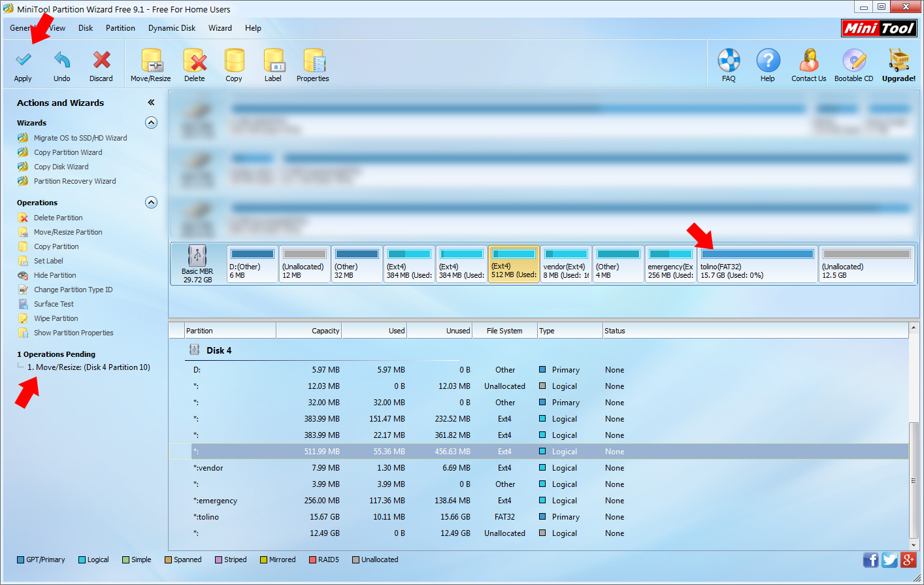The height and width of the screenshot is (585, 924).
Task: Click partition list scrollbar down arrow
Action: click(914, 545)
